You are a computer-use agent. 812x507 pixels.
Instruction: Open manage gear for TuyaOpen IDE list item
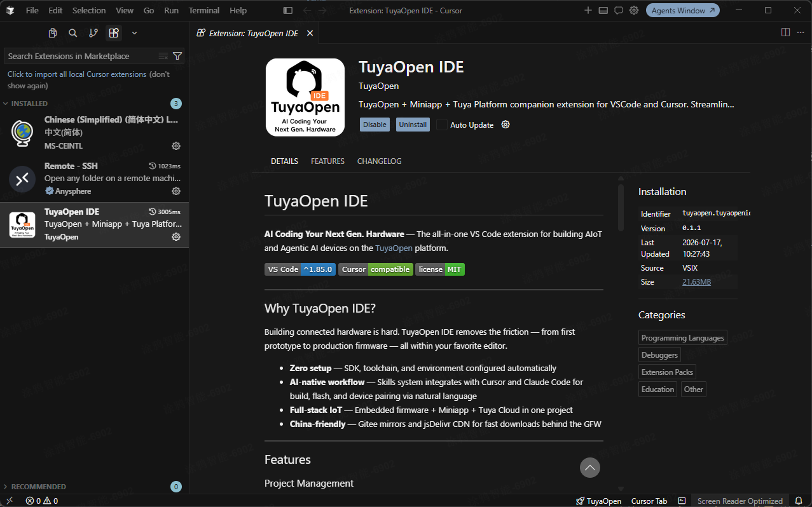pos(176,237)
